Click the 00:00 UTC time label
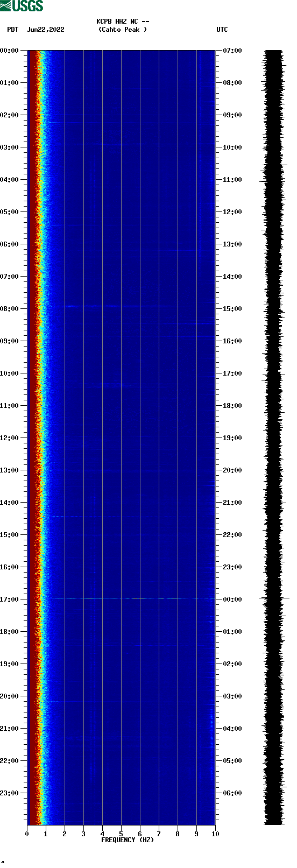Image resolution: width=297 pixels, height=868 pixels. click(x=232, y=599)
